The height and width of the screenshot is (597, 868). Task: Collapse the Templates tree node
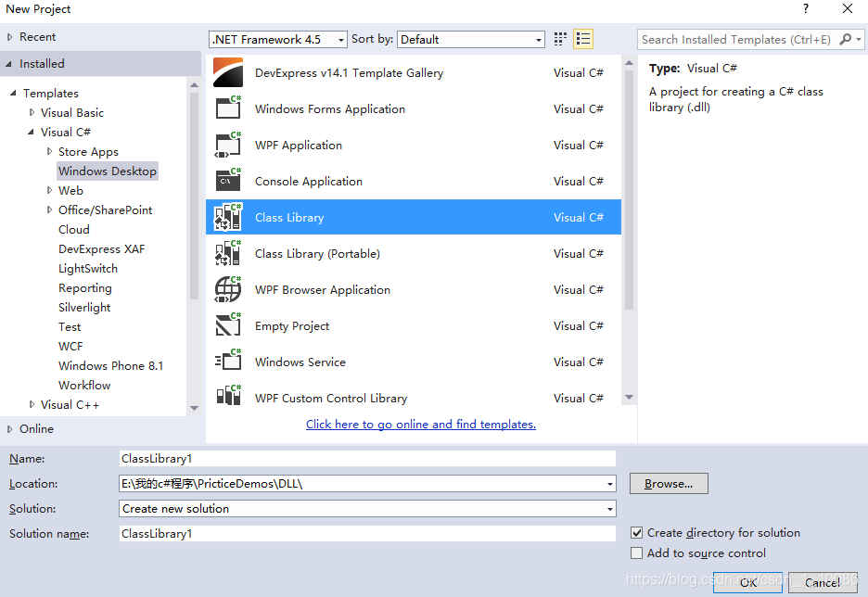(13, 93)
